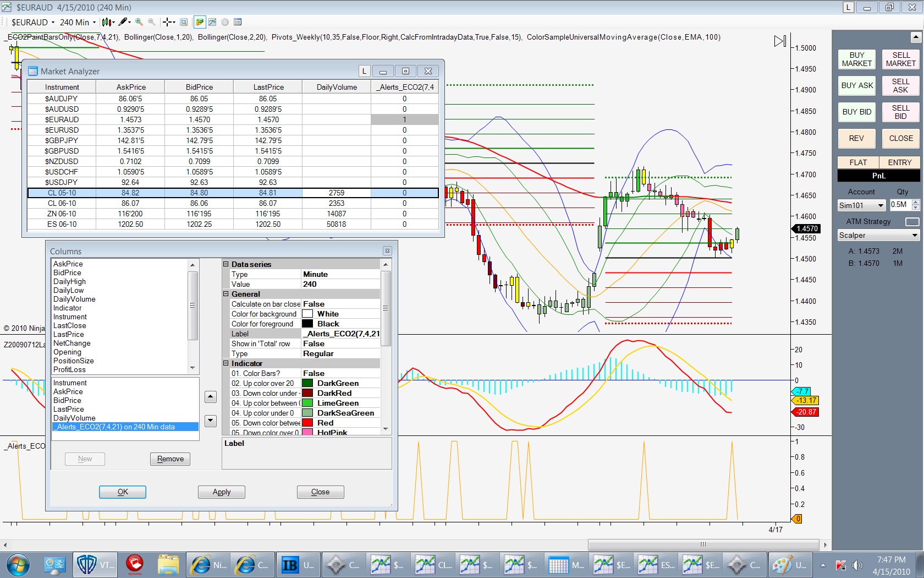This screenshot has height=578, width=924.
Task: Select the CL 06-10 row in Market Analyzer
Action: click(x=62, y=203)
